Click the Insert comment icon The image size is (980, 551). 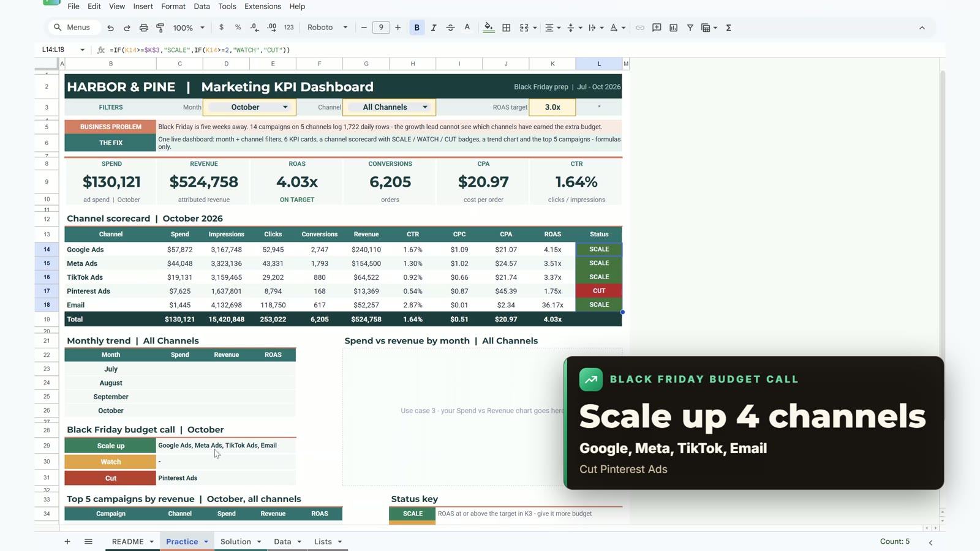click(657, 28)
